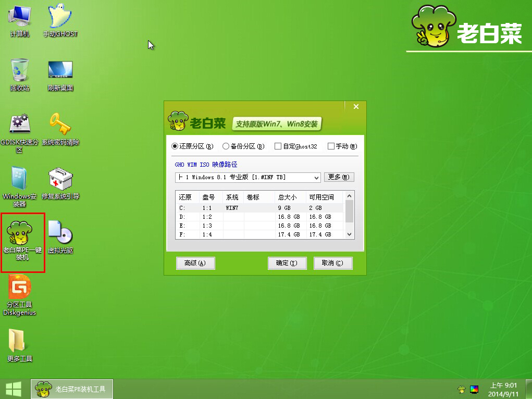Launch GDISK快速分区 tool icon
The image size is (532, 399).
pyautogui.click(x=19, y=133)
